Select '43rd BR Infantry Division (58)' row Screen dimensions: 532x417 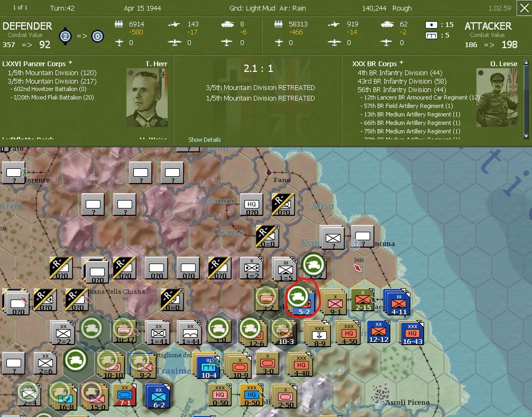click(x=402, y=81)
